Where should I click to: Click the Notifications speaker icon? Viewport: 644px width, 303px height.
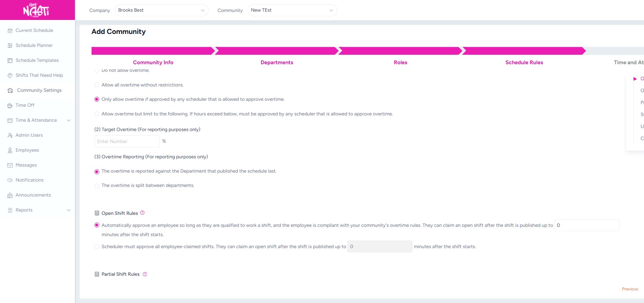(x=10, y=180)
